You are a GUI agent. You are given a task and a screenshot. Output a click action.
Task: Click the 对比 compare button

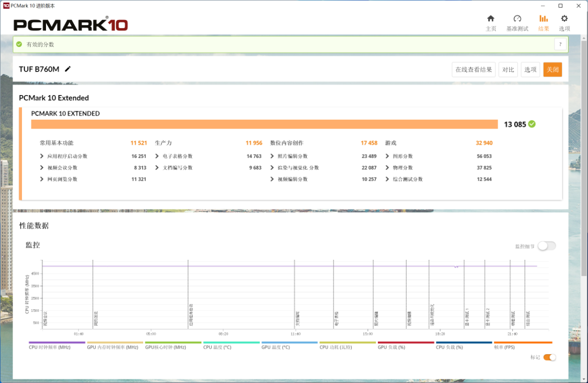point(508,69)
